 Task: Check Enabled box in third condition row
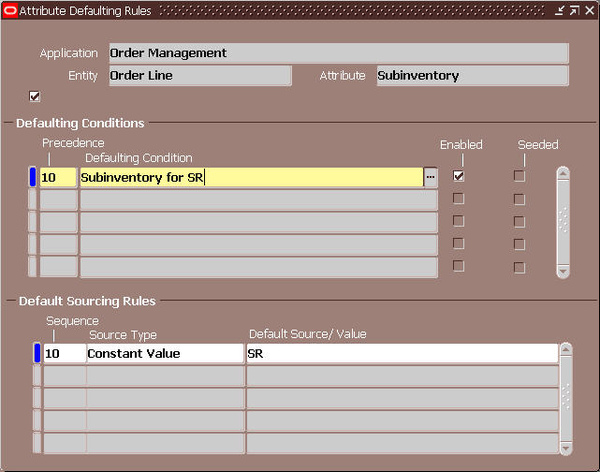tap(458, 221)
